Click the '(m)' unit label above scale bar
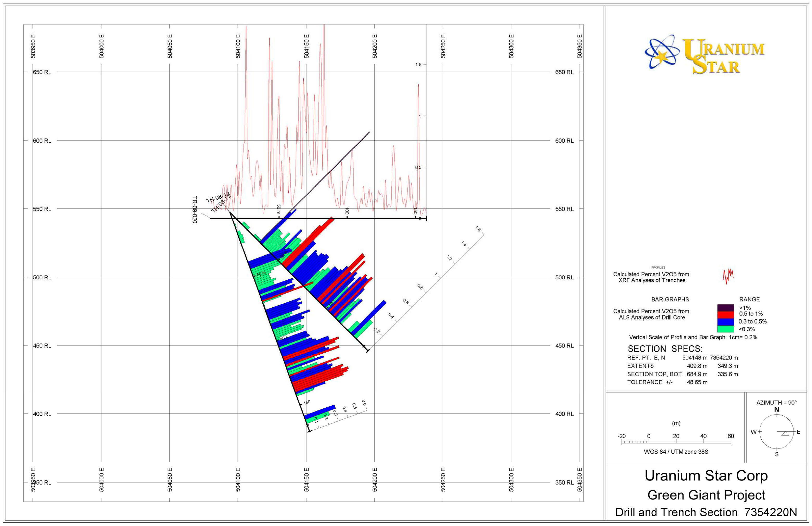812x526 pixels. click(x=676, y=423)
